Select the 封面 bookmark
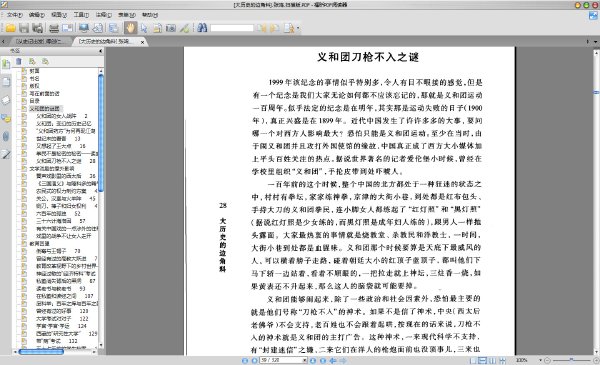This screenshot has height=365, width=600. click(34, 71)
